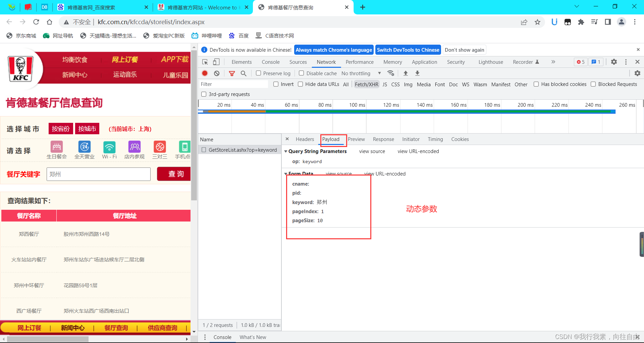Viewport: 644px width, 343px height.
Task: Switch to the Console tab
Action: point(271,62)
